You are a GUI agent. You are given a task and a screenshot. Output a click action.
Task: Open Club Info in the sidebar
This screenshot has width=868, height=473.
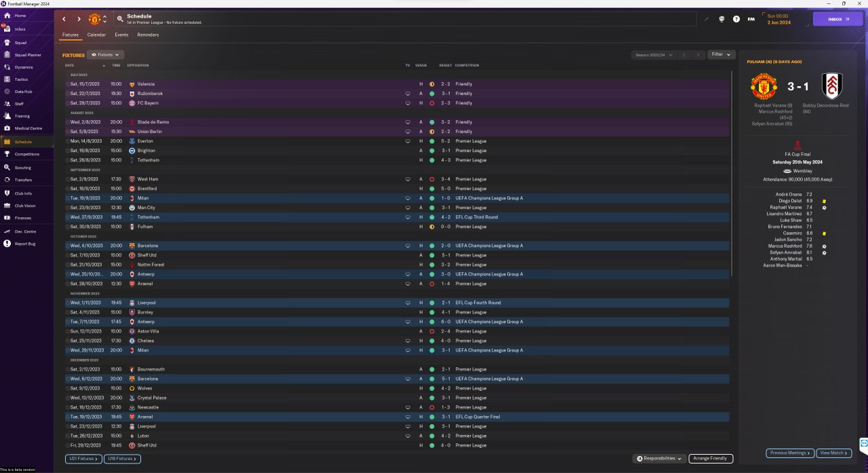click(x=23, y=193)
